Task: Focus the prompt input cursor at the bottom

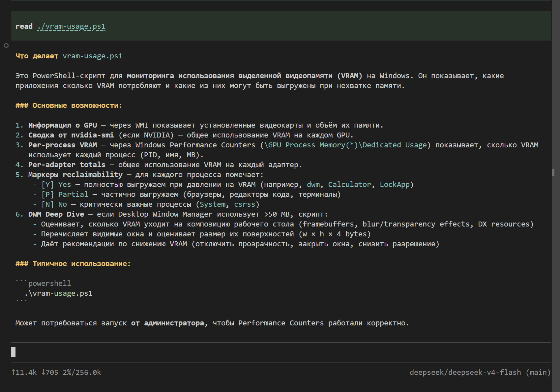Action: (x=14, y=352)
